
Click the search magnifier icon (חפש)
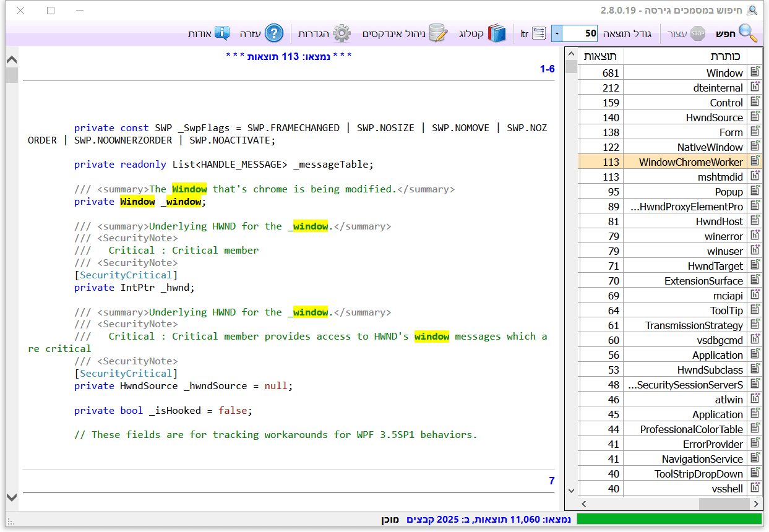click(748, 33)
